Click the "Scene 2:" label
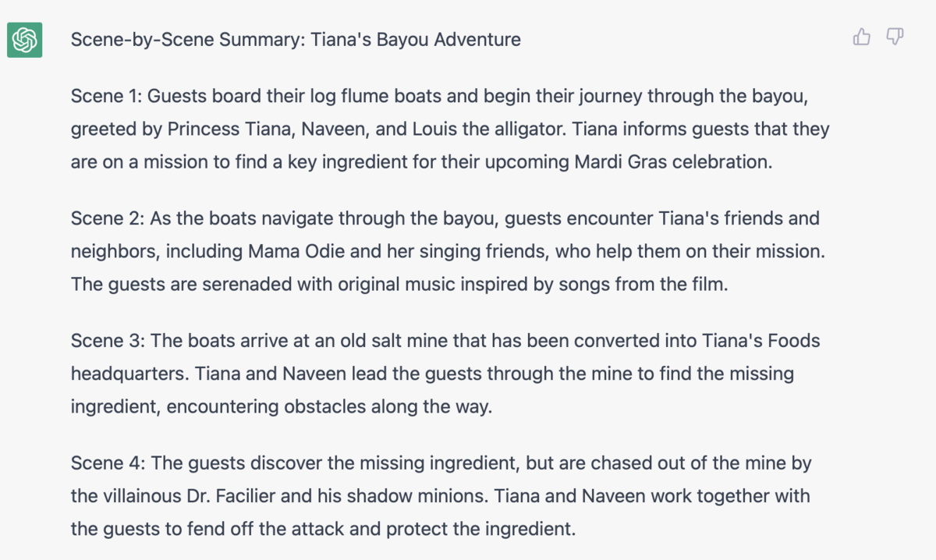Screen dimensions: 936x560 (108, 218)
